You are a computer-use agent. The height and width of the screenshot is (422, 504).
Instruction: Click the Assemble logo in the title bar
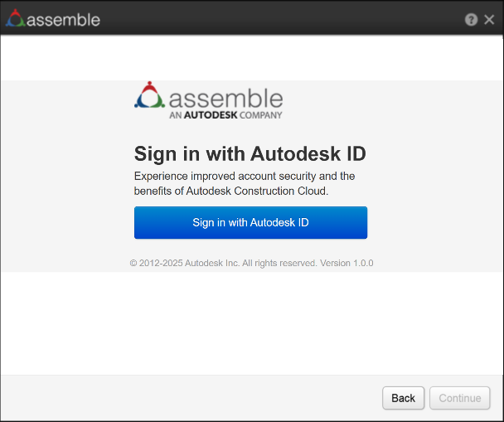15,18
